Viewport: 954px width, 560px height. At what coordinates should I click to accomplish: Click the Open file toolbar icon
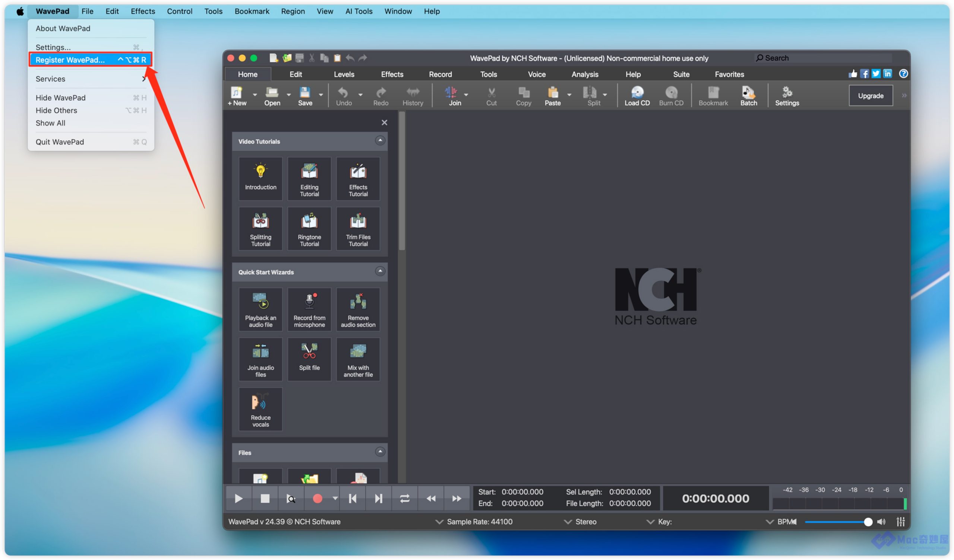(x=272, y=96)
